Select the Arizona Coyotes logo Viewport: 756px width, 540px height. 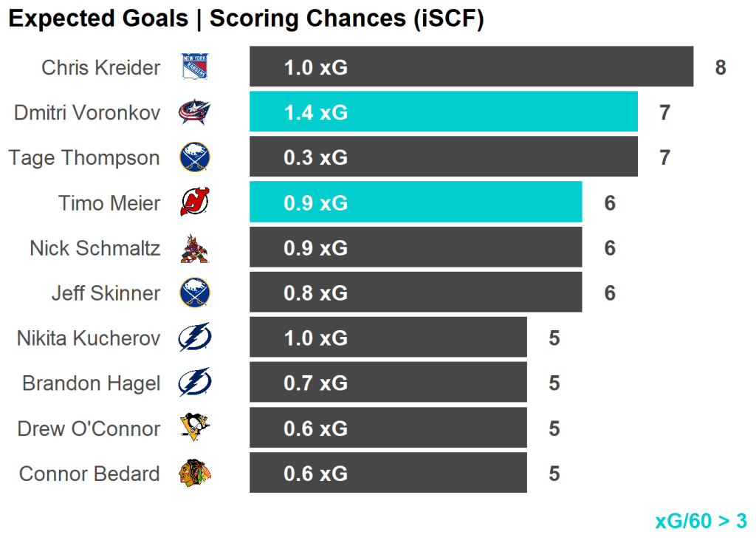[x=195, y=248]
